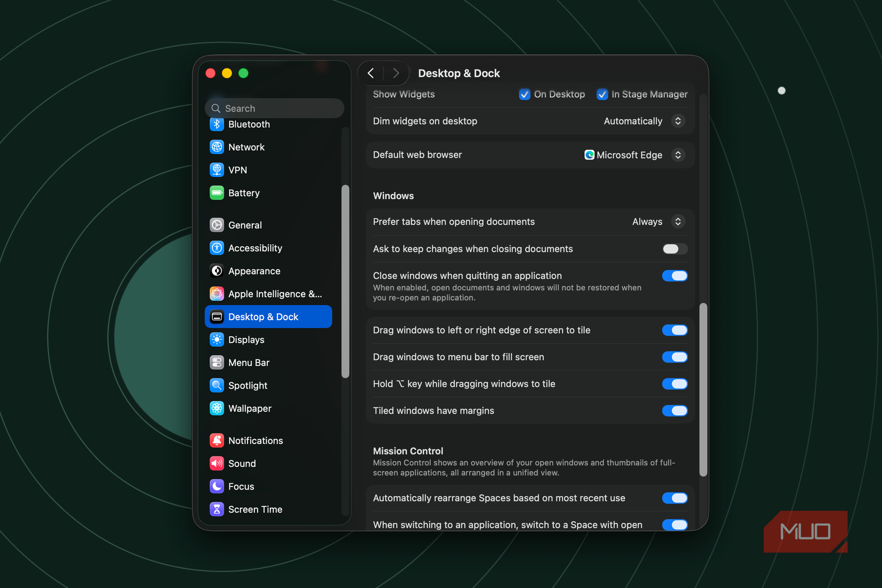This screenshot has width=882, height=588.
Task: Click the Screen Time hourglass icon
Action: tap(216, 509)
